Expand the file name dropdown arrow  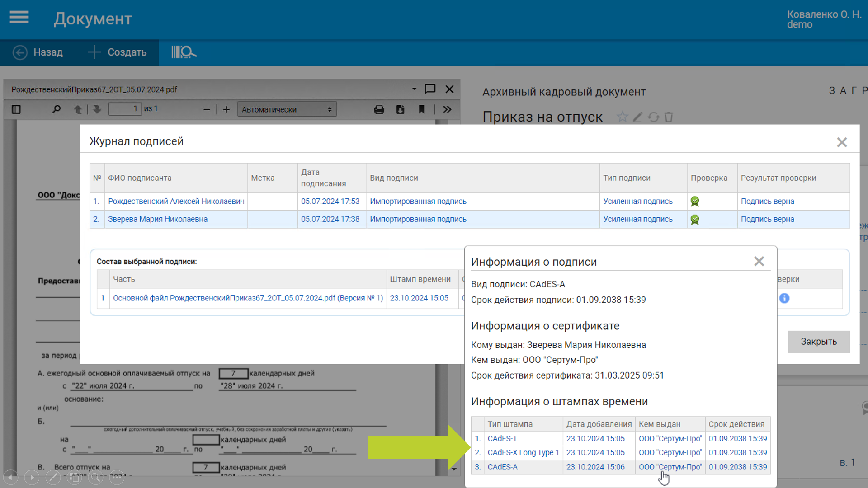(x=414, y=89)
